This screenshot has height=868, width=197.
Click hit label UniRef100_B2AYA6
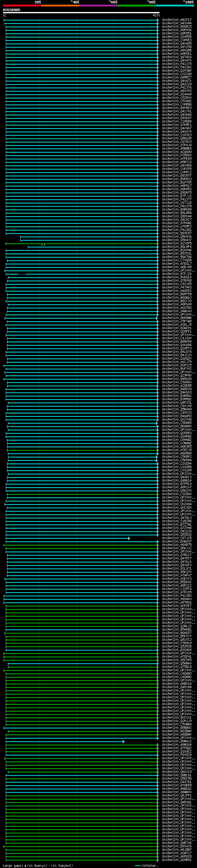(x=176, y=250)
